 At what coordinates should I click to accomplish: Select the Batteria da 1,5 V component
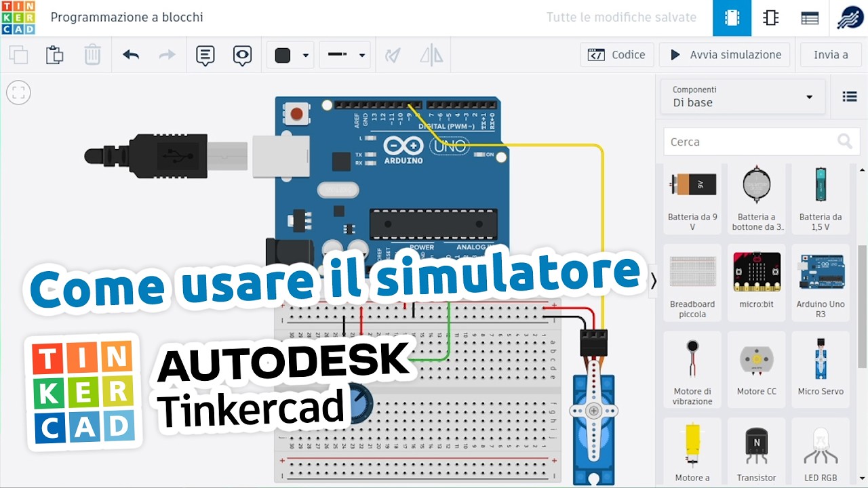point(821,198)
